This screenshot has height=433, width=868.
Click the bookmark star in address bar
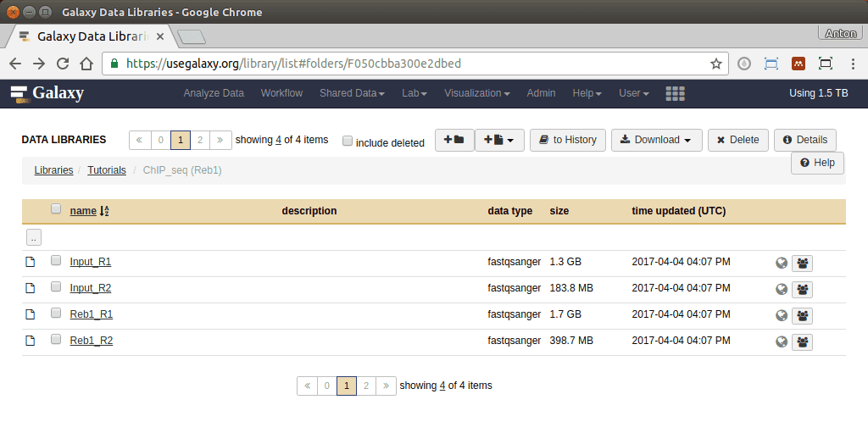click(x=716, y=64)
